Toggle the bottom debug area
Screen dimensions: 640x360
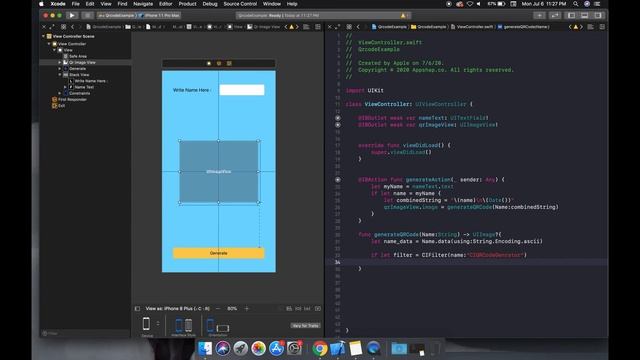584,16
